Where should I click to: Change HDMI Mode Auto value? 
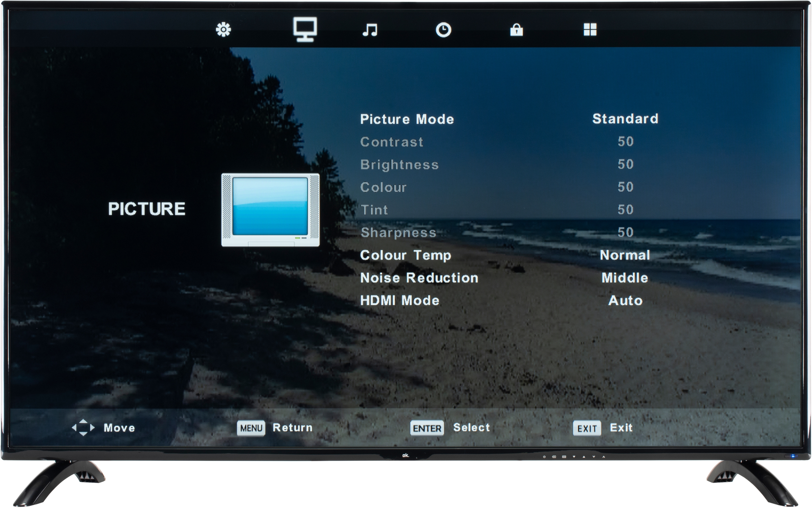[625, 300]
